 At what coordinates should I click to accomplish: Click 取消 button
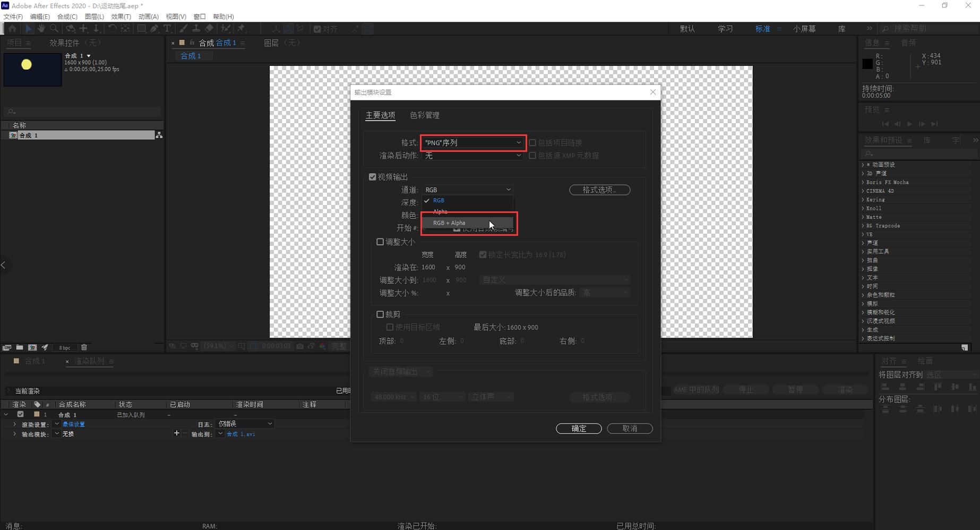630,429
